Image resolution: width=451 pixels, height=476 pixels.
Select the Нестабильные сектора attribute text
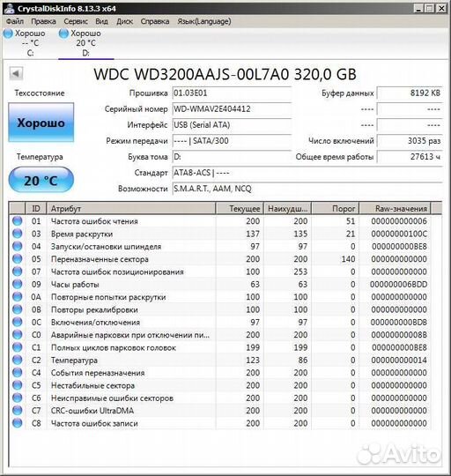(92, 385)
